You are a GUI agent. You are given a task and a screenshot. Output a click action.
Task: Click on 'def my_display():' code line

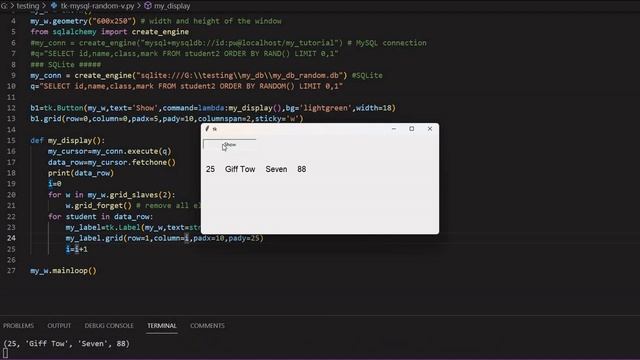pos(67,140)
